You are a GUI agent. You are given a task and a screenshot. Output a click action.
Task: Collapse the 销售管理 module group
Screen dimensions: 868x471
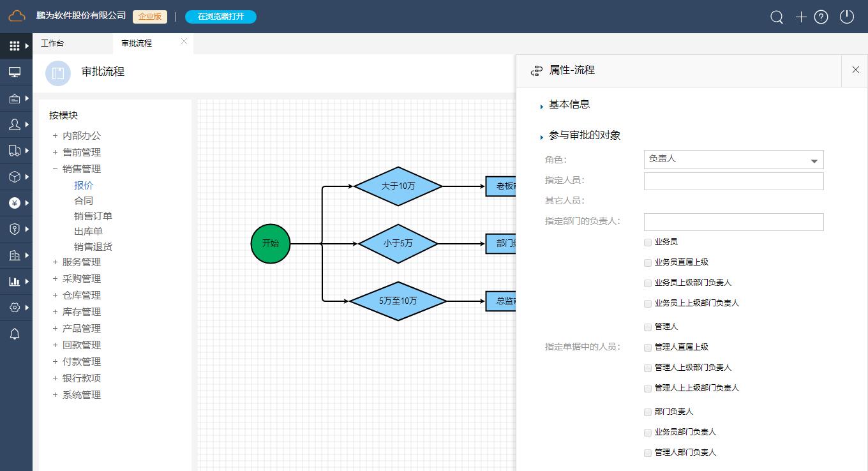tap(55, 168)
